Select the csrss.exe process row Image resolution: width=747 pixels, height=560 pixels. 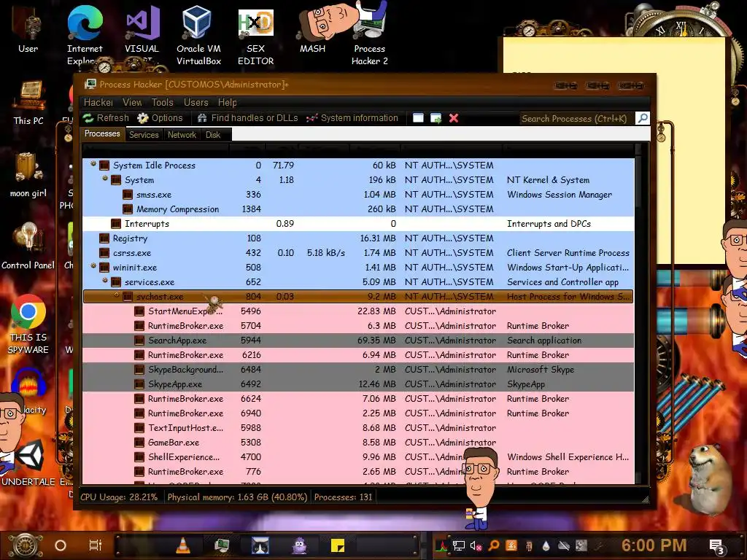click(358, 253)
